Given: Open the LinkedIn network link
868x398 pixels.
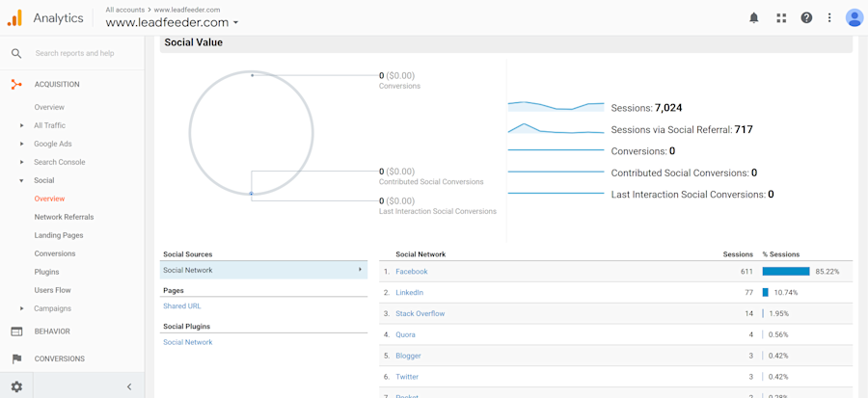Looking at the screenshot, I should pos(409,292).
